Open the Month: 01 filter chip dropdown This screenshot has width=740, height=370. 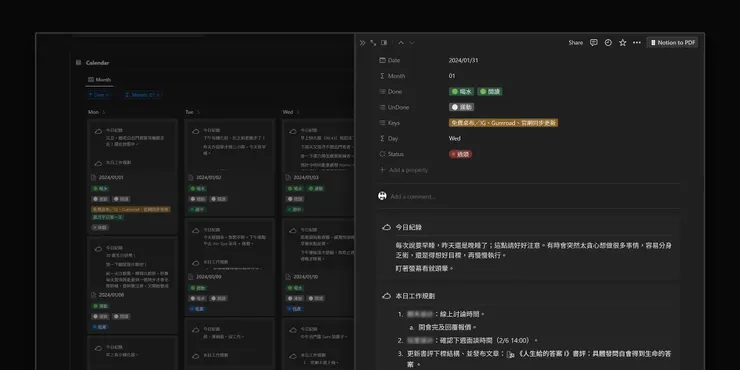click(x=143, y=95)
